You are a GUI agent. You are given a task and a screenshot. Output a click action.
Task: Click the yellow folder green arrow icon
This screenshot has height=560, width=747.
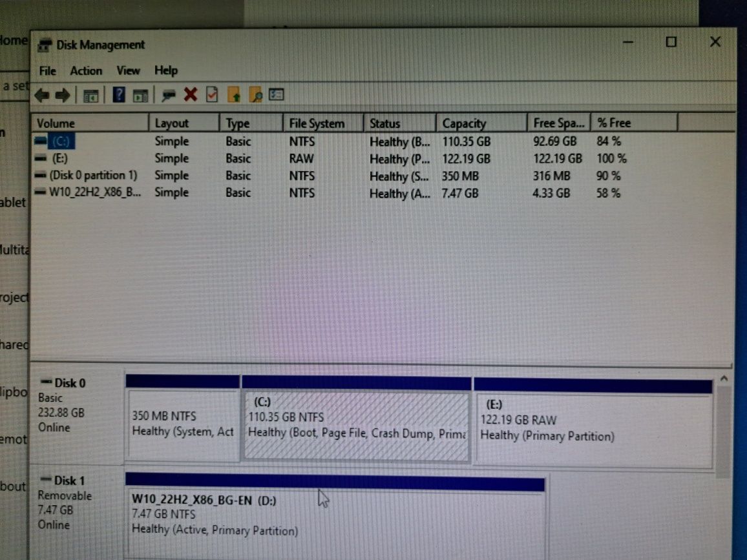pos(234,95)
